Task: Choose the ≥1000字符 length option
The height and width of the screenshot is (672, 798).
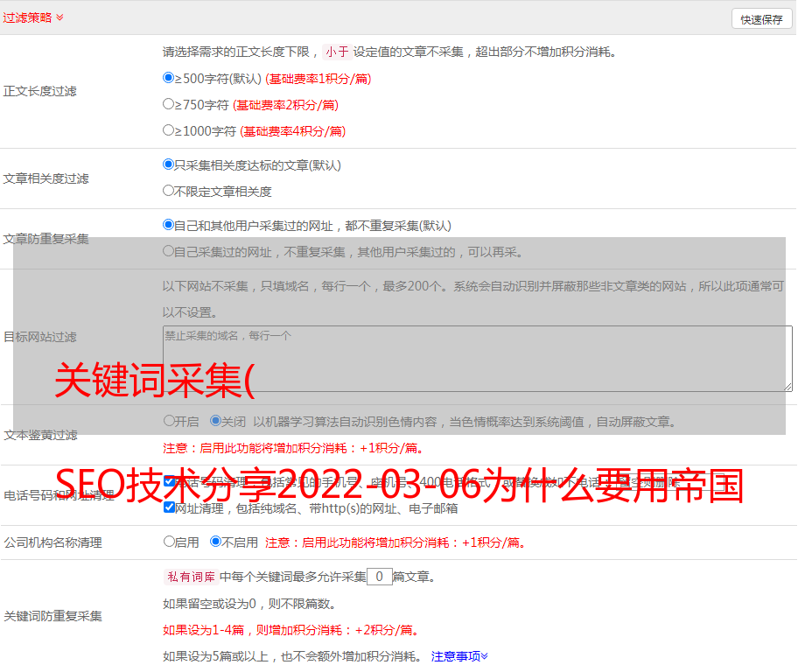Action: [168, 129]
